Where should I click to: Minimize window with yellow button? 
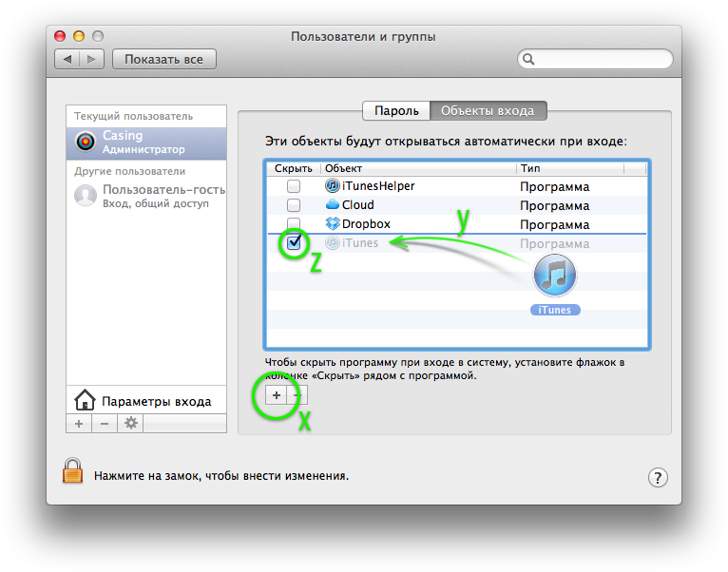pos(79,36)
